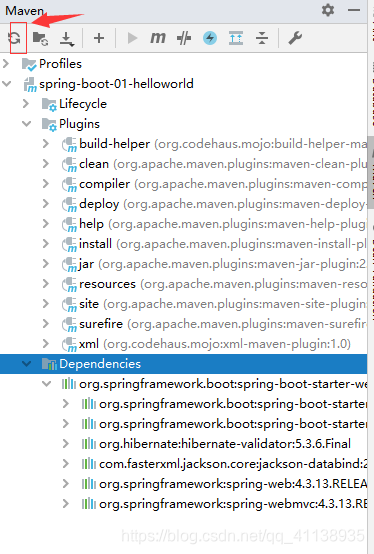Expand jackson-databind dependency
Image resolution: width=374 pixels, height=554 pixels.
pos(66,464)
